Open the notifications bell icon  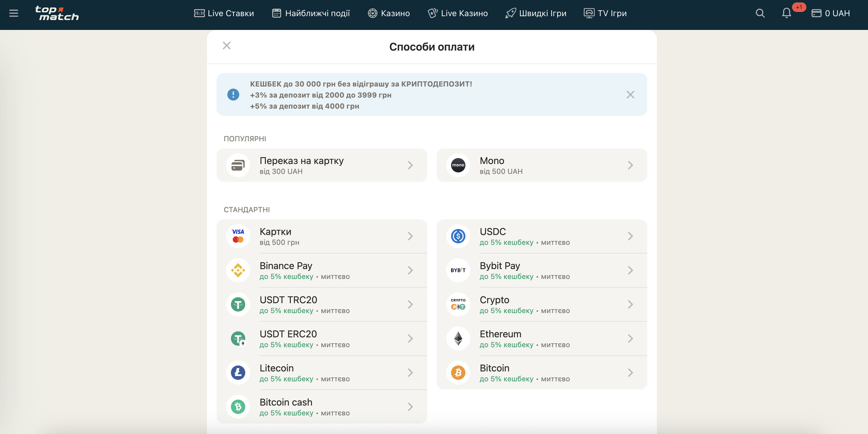coord(786,13)
